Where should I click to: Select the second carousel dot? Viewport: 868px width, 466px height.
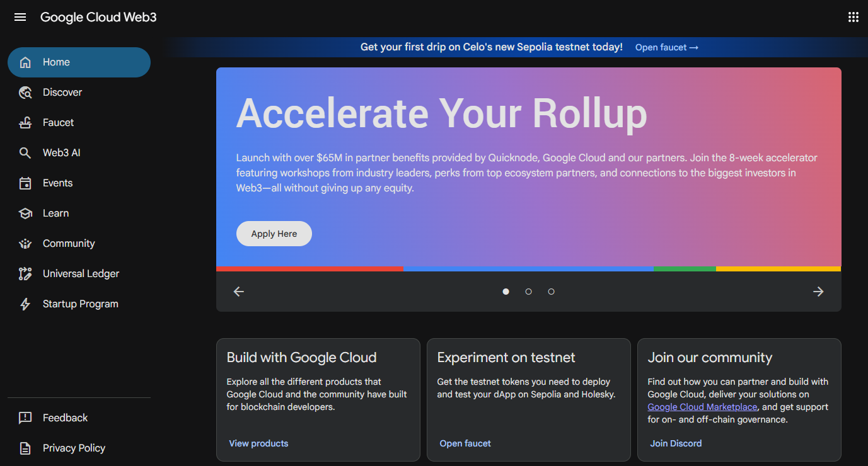pyautogui.click(x=528, y=292)
